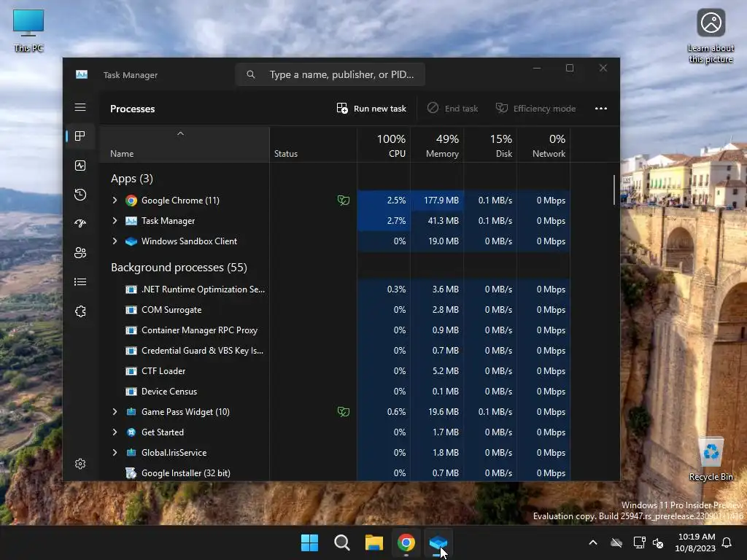Expand the Get Started process group
Viewport: 747px width, 560px height.
(115, 432)
